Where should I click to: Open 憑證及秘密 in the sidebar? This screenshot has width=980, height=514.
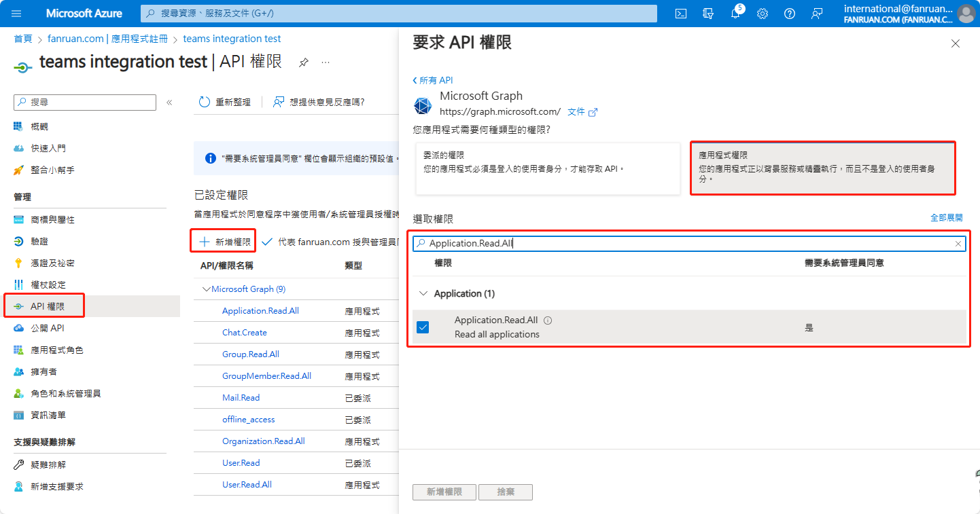[x=52, y=263]
